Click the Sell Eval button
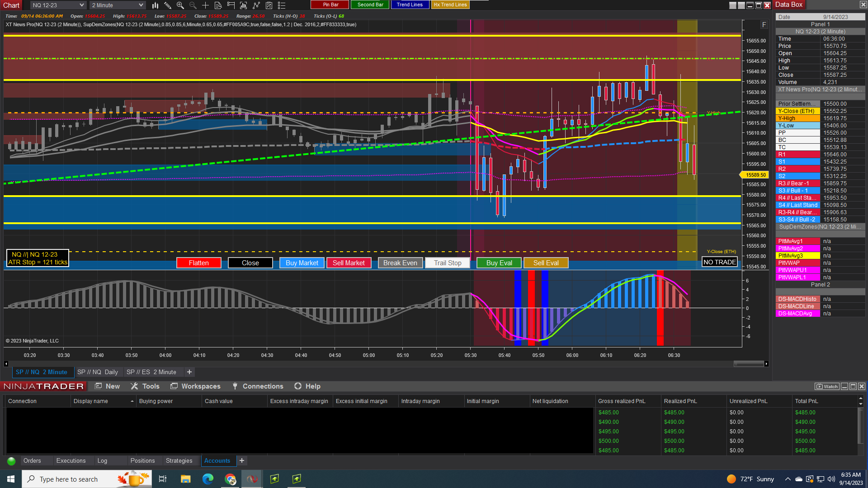Viewport: 868px width, 488px height. click(x=546, y=263)
